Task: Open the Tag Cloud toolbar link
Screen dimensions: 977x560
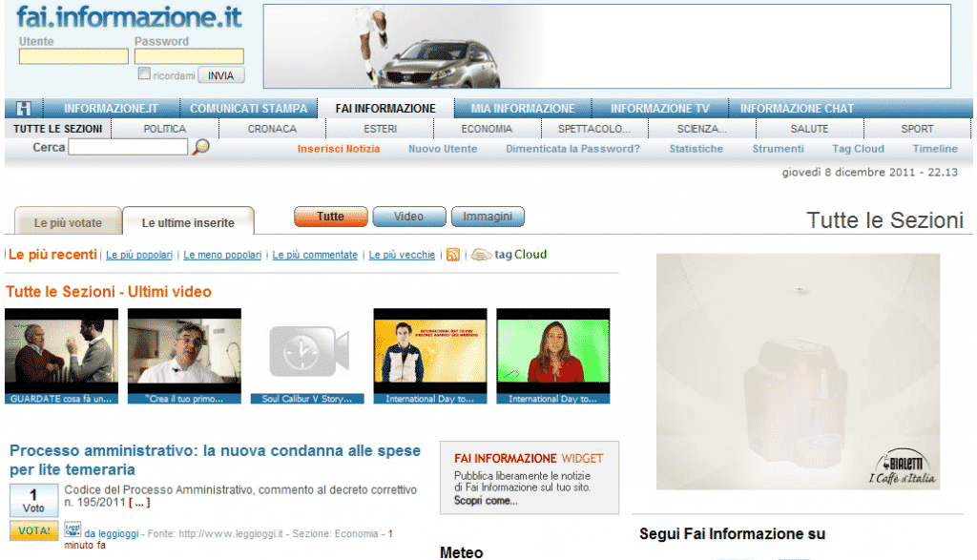Action: click(x=858, y=149)
